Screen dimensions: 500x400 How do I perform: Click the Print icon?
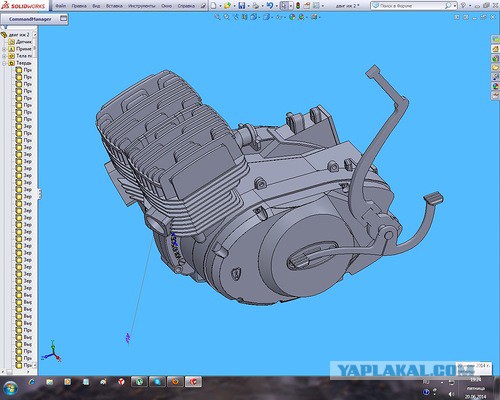pyautogui.click(x=256, y=6)
